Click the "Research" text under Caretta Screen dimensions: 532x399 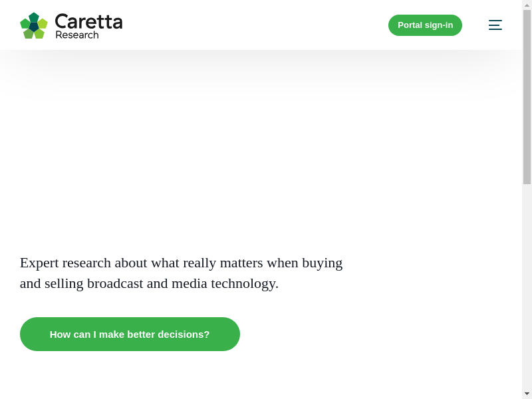tap(77, 35)
